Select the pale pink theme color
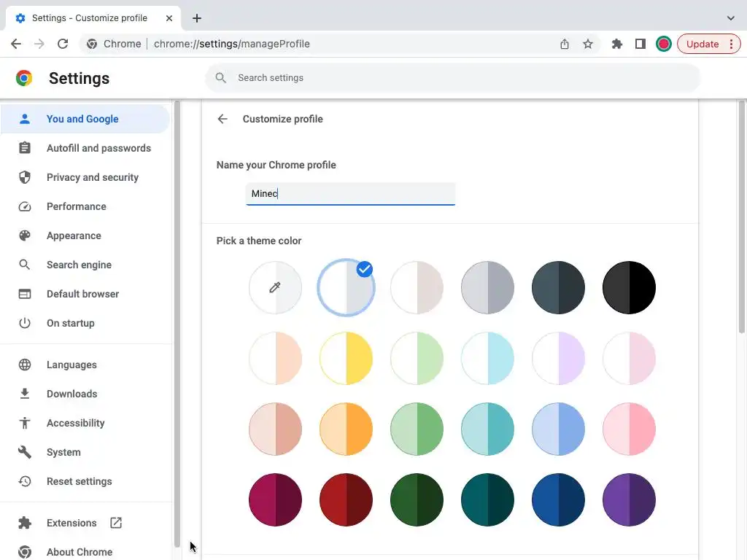 pyautogui.click(x=629, y=358)
